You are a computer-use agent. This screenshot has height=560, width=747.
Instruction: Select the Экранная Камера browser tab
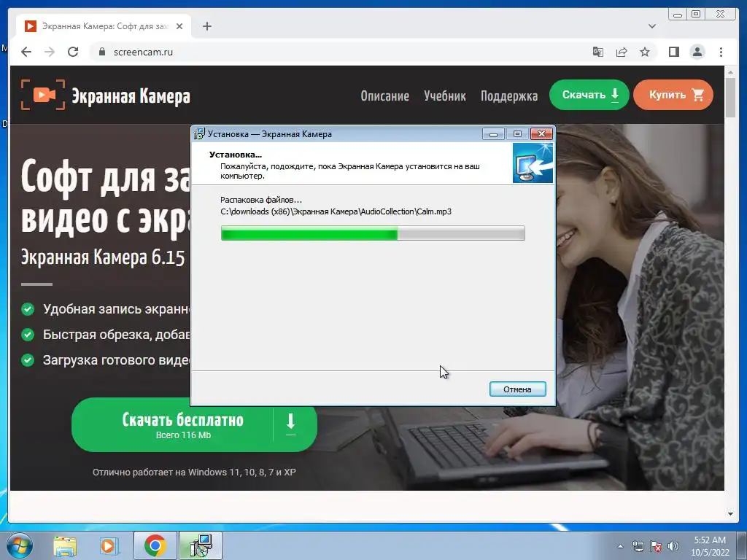tap(104, 26)
